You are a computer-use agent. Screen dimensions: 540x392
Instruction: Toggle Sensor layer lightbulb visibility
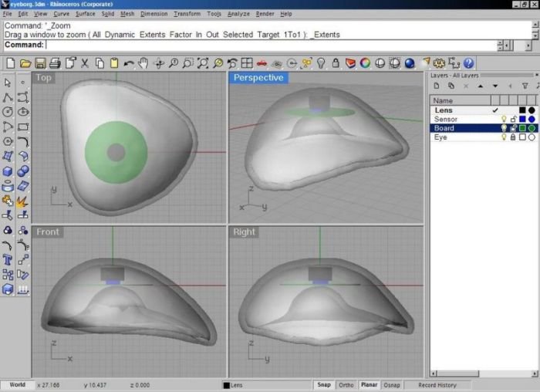504,120
